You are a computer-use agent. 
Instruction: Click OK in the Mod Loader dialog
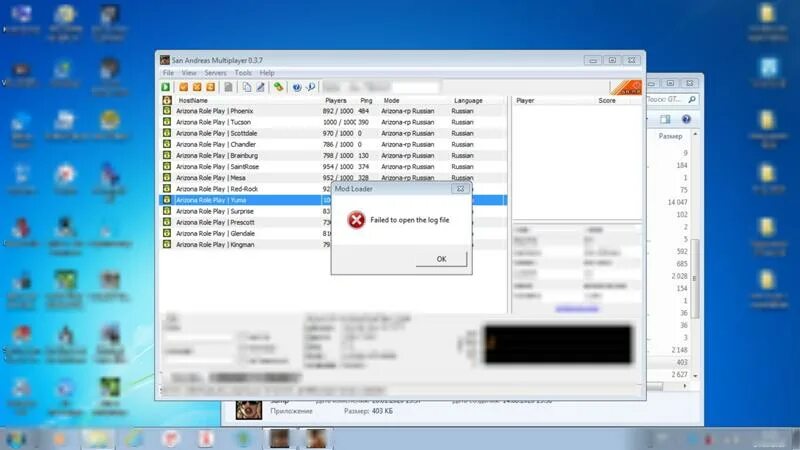(441, 259)
